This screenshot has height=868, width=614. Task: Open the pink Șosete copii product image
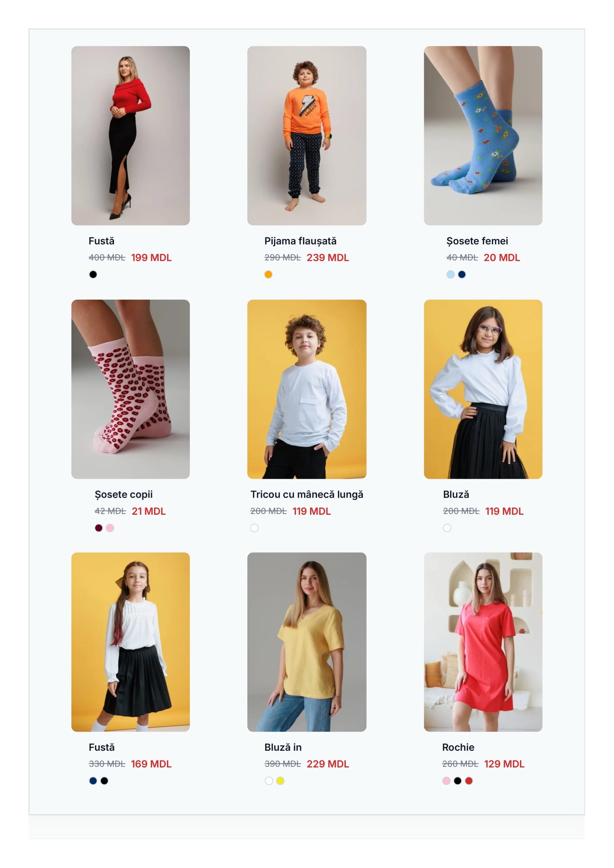(130, 389)
